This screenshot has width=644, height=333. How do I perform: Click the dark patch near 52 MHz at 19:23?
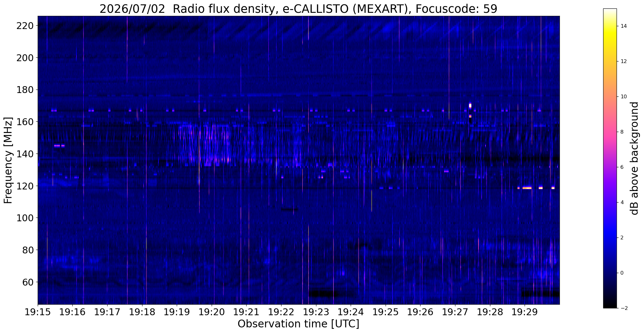click(323, 294)
